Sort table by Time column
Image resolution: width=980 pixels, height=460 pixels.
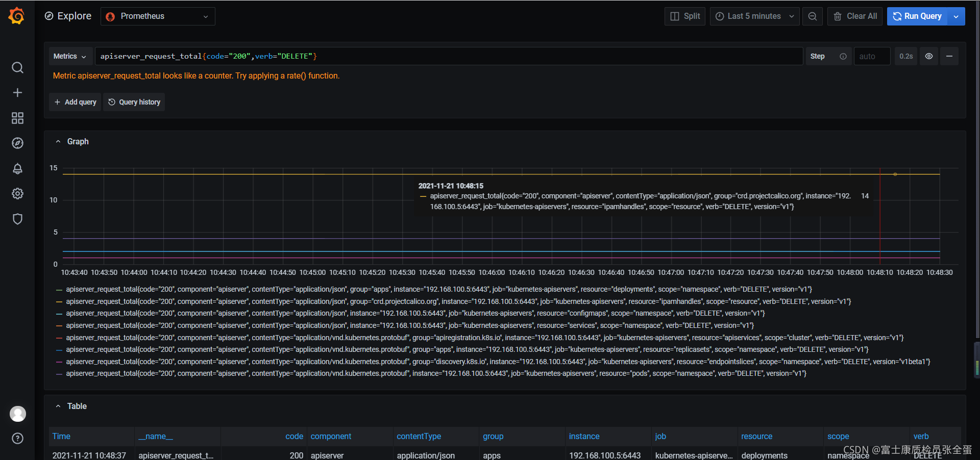[61, 436]
